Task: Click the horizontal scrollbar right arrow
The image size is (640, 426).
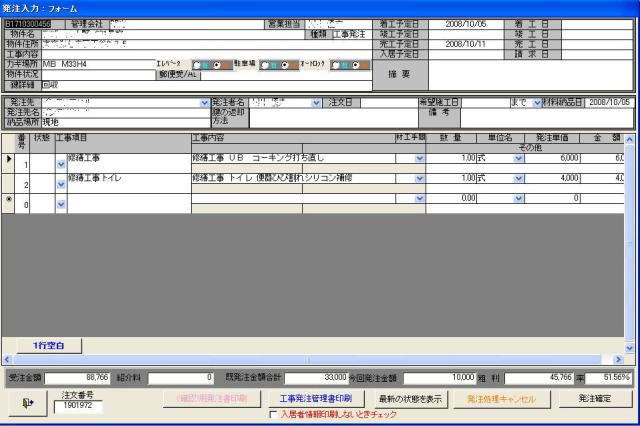Action: pyautogui.click(x=617, y=358)
